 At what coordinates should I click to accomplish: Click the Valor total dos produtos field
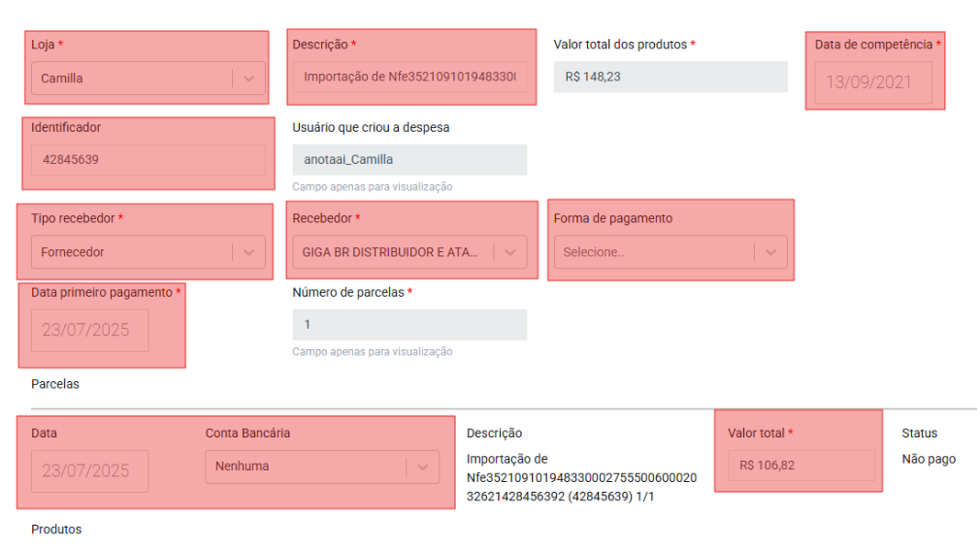point(670,77)
